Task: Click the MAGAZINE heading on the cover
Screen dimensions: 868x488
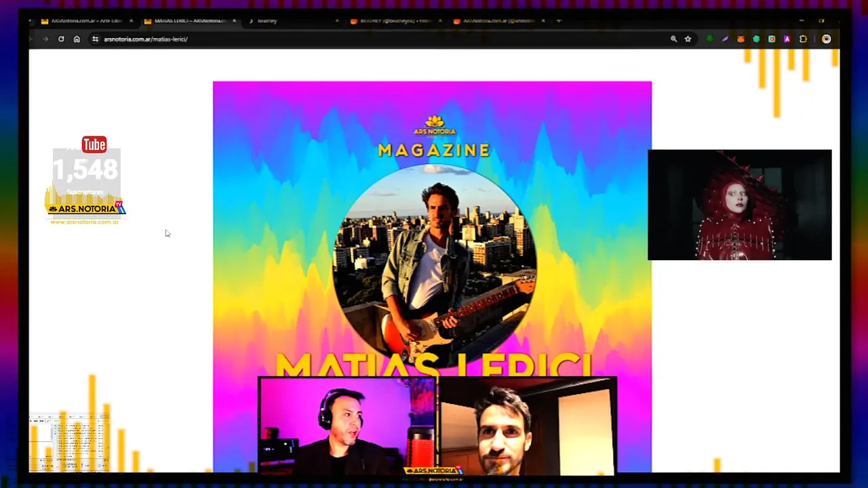Action: 434,150
